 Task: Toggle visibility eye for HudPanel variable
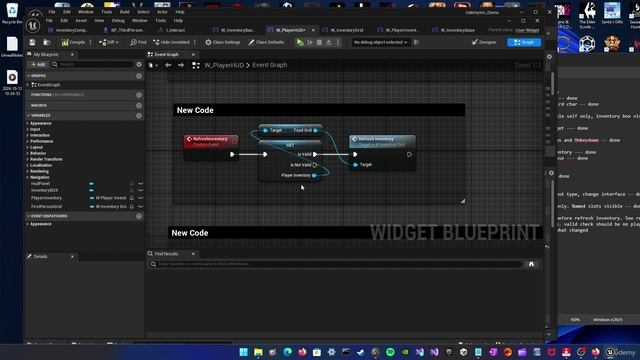point(140,184)
